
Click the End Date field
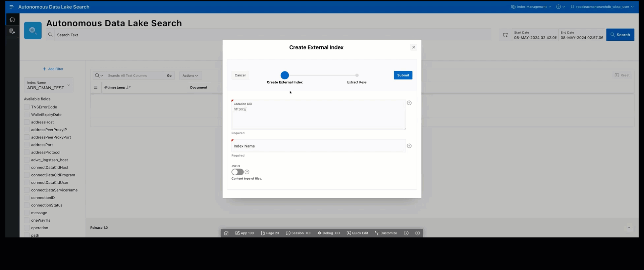coord(582,35)
